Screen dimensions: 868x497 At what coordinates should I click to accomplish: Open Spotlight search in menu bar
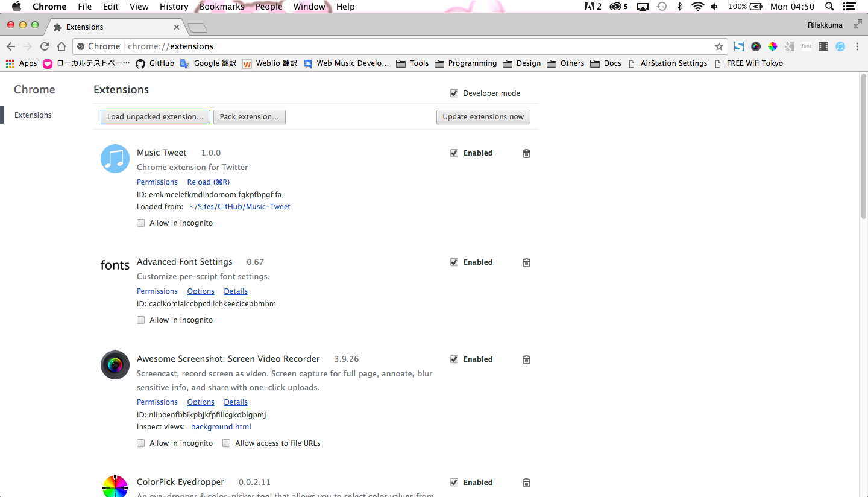(829, 7)
